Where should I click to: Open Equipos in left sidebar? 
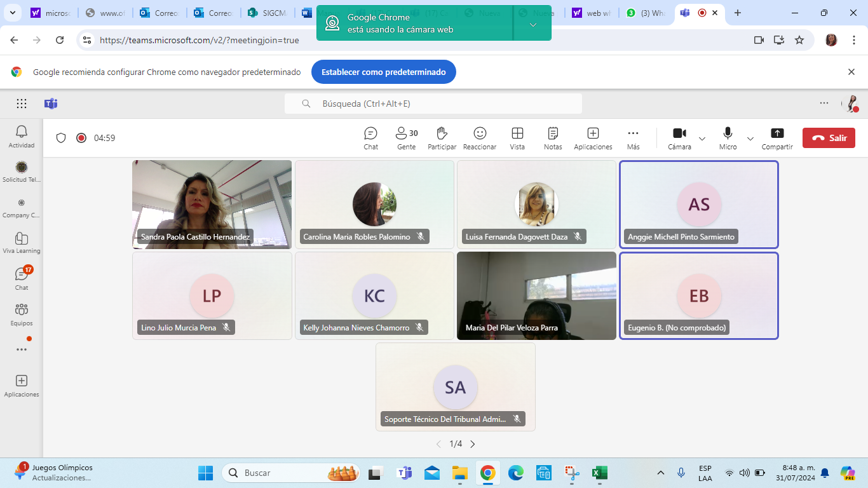click(22, 314)
